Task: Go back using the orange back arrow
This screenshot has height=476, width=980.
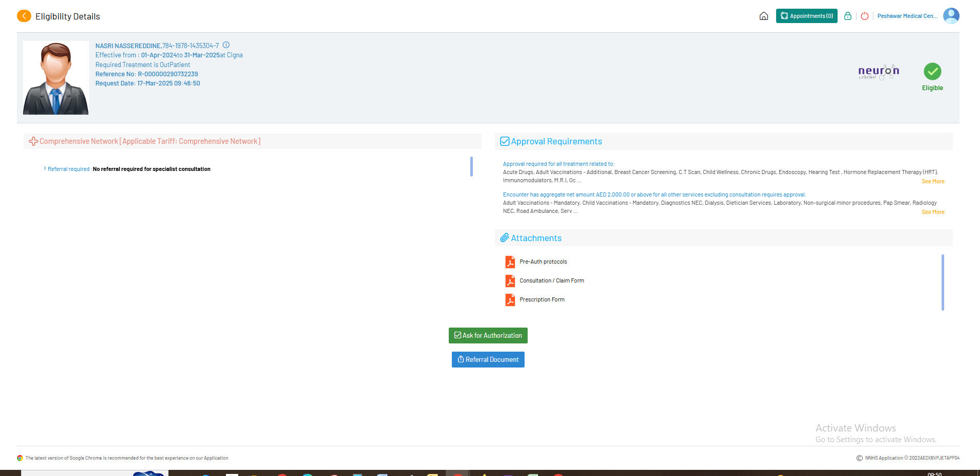Action: click(x=24, y=16)
